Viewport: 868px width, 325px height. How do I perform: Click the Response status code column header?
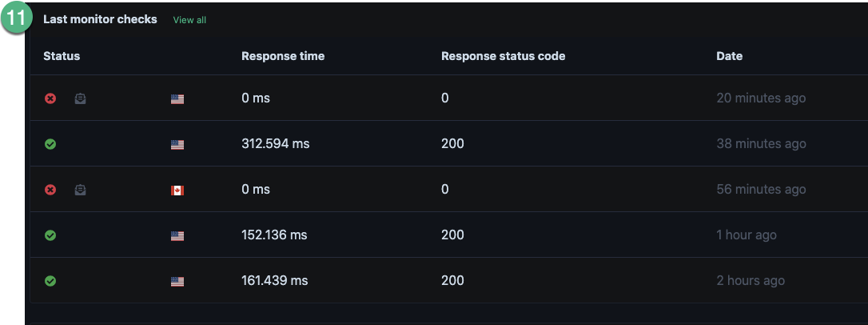click(x=504, y=56)
